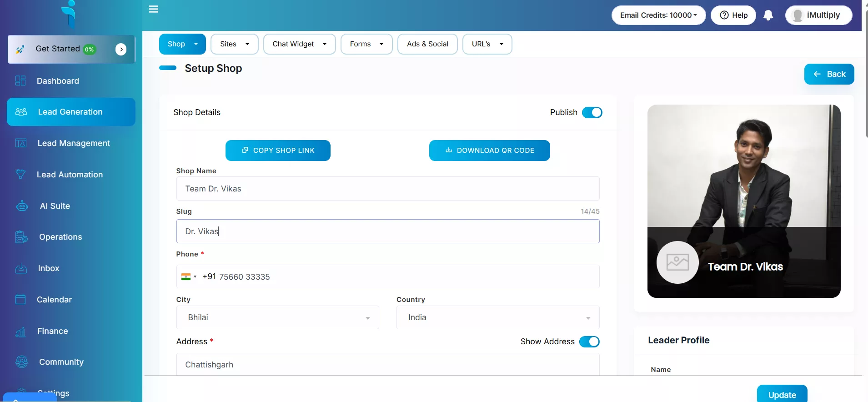Click the shop logo image placeholder
The width and height of the screenshot is (868, 402).
[677, 262]
